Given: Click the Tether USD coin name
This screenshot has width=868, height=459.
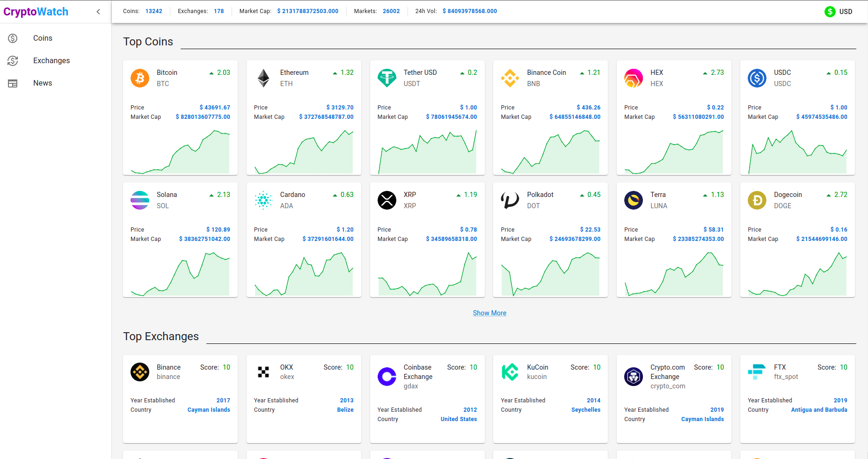Looking at the screenshot, I should (420, 73).
